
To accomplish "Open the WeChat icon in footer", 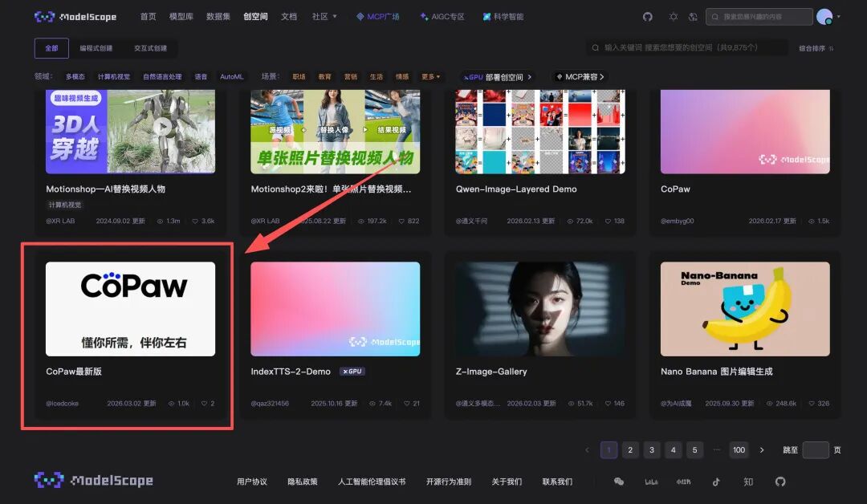I will 619,482.
